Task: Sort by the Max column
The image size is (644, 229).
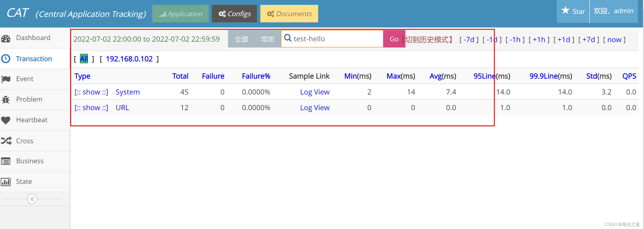Action: click(x=394, y=76)
